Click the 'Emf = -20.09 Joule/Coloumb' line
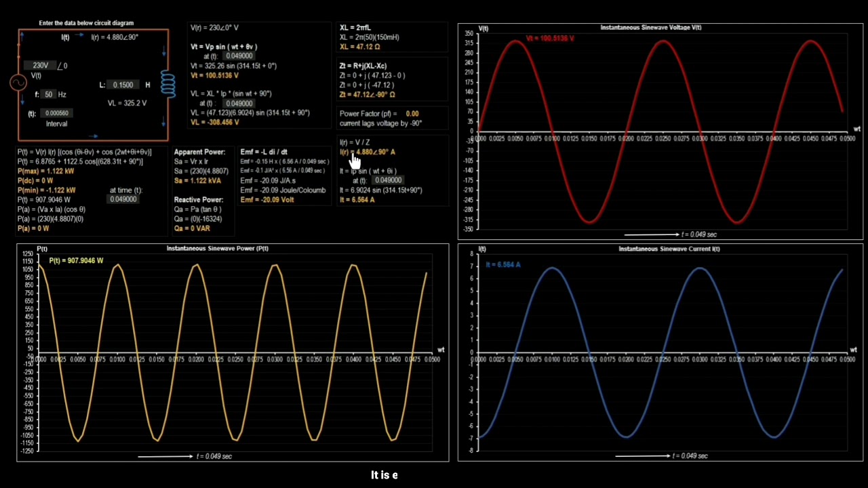The height and width of the screenshot is (488, 868). coord(283,190)
